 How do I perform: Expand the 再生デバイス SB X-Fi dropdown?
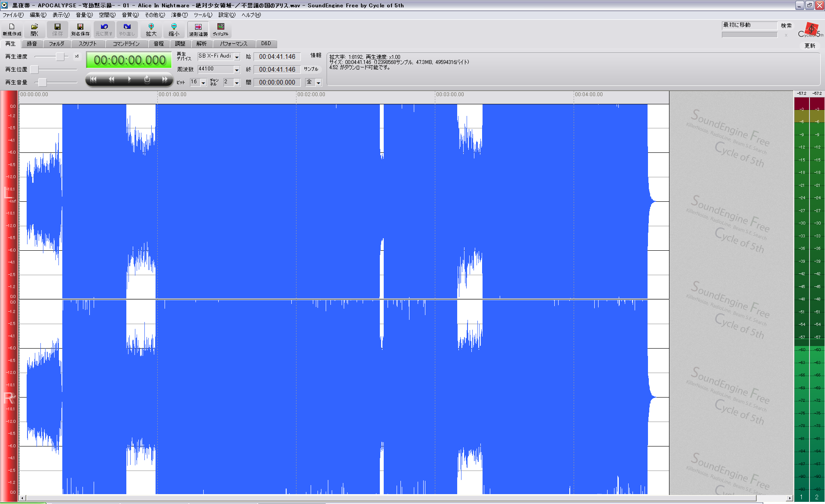click(237, 57)
